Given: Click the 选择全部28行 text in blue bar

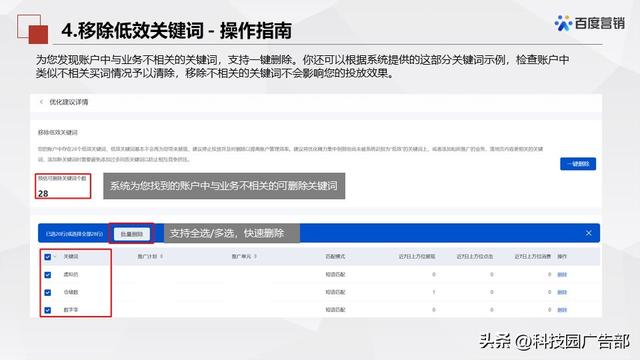Looking at the screenshot, I should click(89, 234).
